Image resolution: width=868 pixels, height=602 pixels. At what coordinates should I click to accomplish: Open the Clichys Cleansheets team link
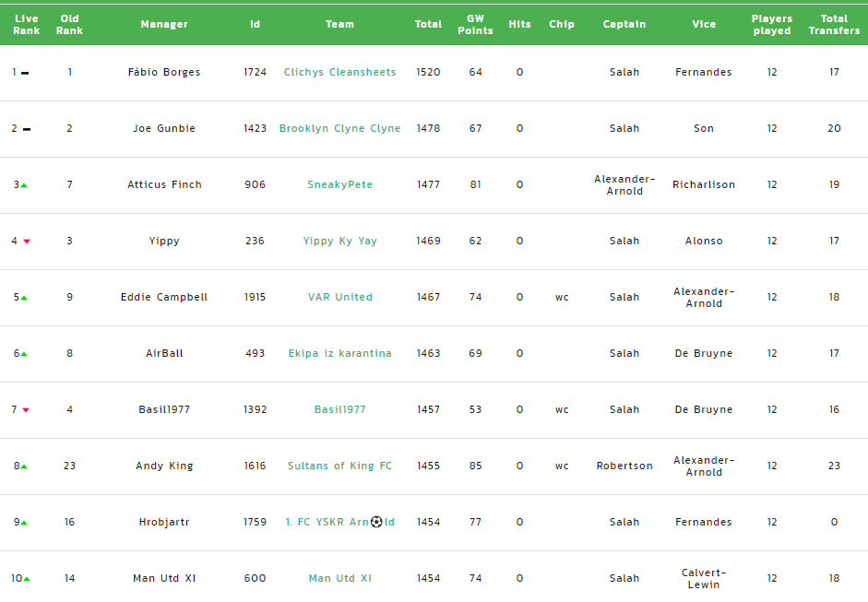339,72
